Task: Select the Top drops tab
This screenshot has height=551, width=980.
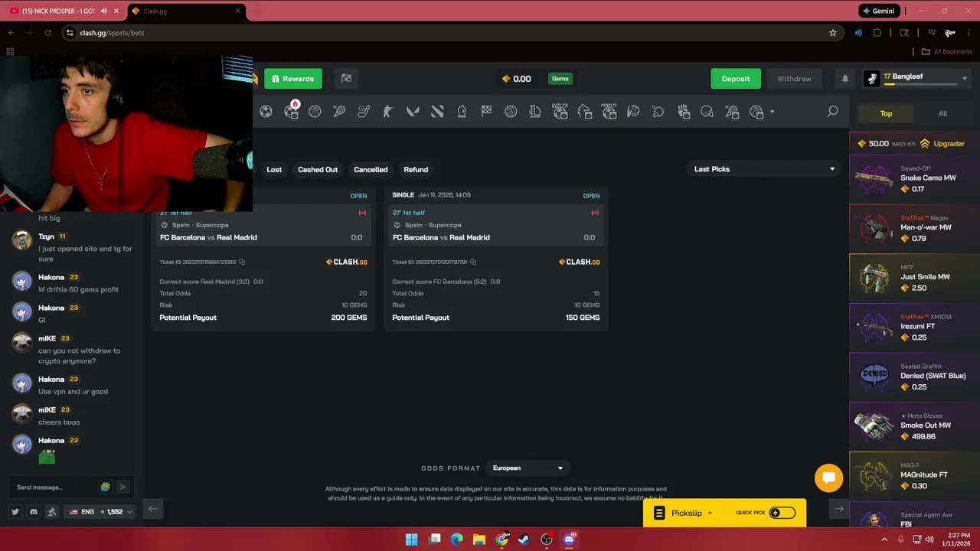Action: coord(886,113)
